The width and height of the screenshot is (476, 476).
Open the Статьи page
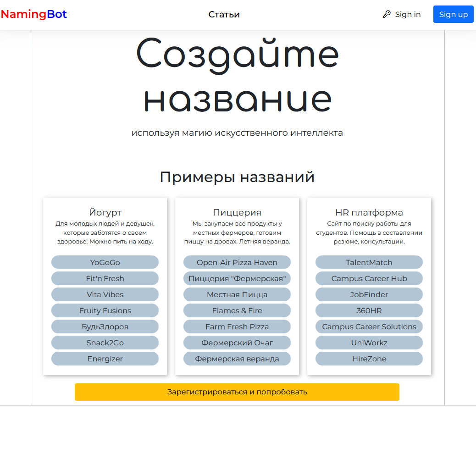click(x=224, y=14)
